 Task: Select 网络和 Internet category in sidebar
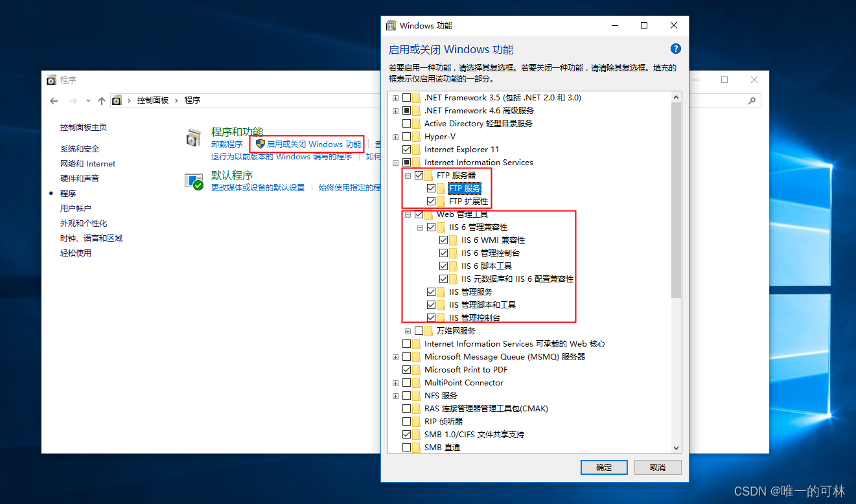click(88, 164)
